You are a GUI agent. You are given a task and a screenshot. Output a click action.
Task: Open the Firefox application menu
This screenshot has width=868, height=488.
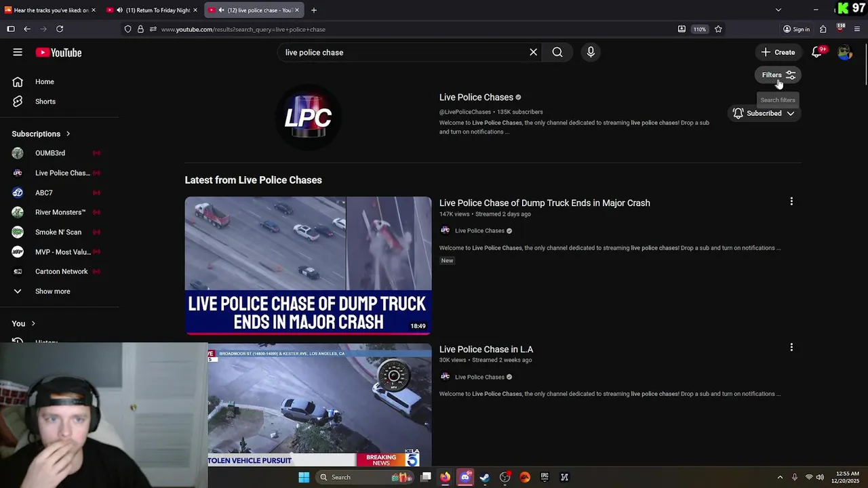click(x=857, y=29)
